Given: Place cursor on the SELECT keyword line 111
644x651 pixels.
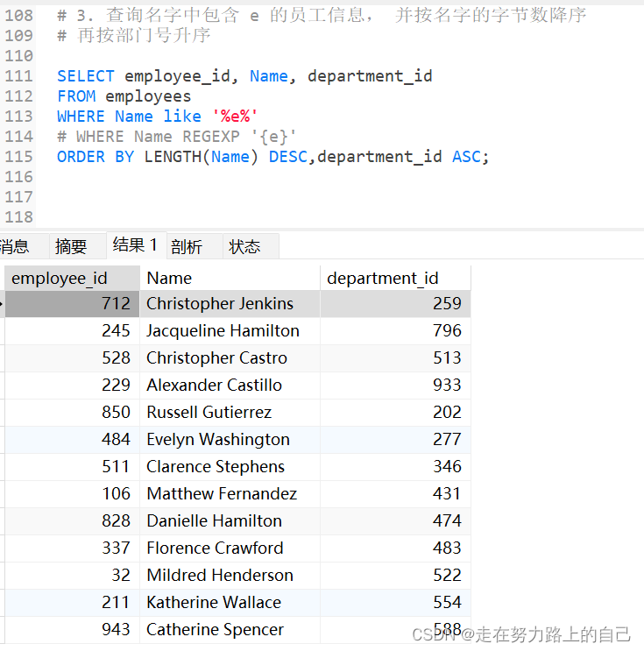Looking at the screenshot, I should pos(86,76).
